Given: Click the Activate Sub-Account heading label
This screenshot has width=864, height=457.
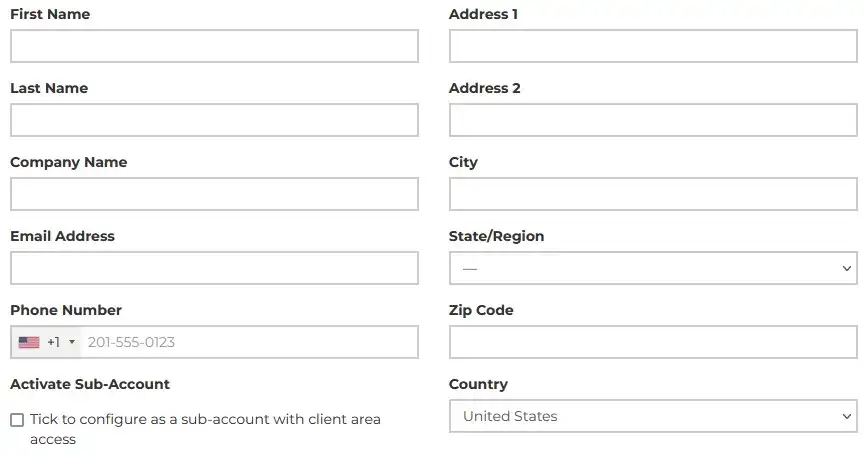Looking at the screenshot, I should [90, 384].
